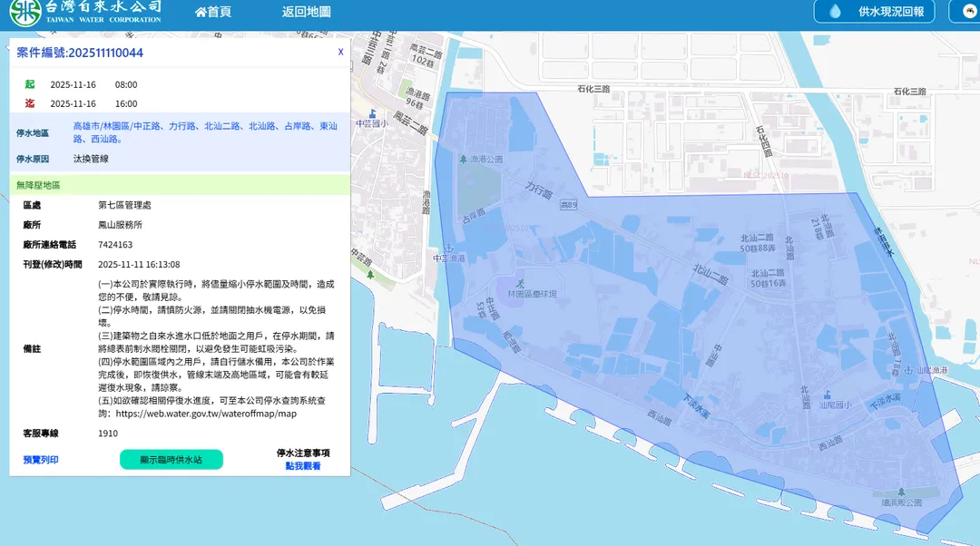
Task: Click the 汕尾國小 school icon
Action: pyautogui.click(x=828, y=395)
